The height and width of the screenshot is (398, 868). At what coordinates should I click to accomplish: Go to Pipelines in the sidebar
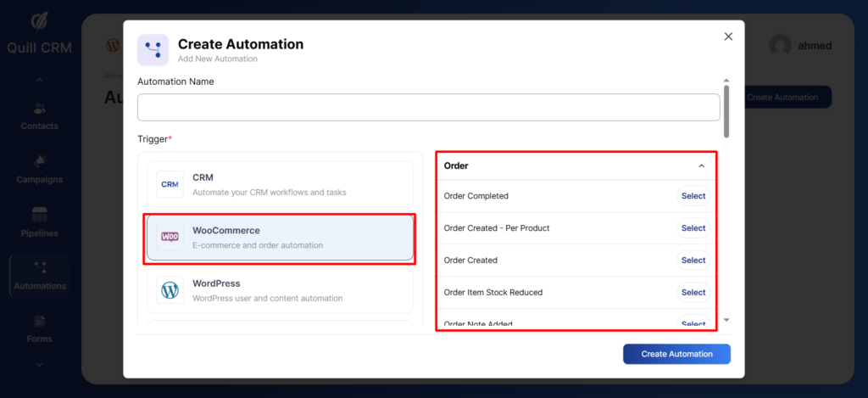click(x=39, y=222)
